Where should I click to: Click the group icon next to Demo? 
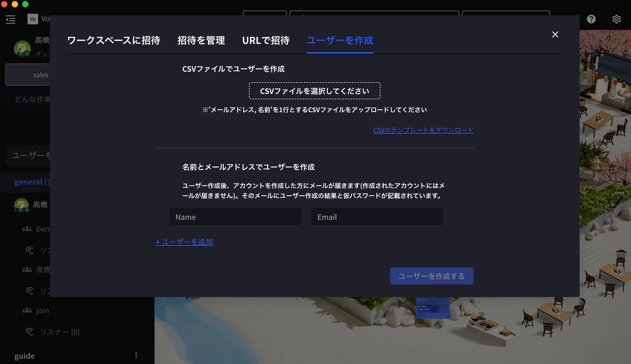click(26, 229)
